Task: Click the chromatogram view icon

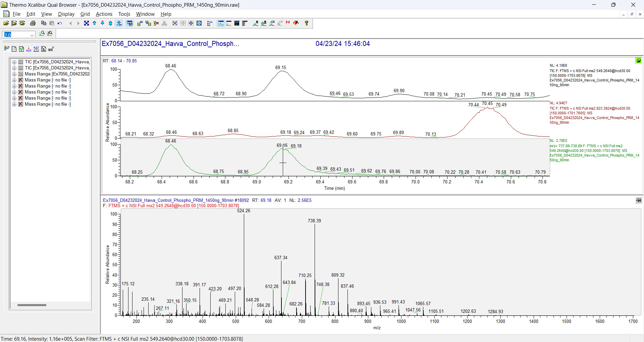Action: click(x=221, y=23)
